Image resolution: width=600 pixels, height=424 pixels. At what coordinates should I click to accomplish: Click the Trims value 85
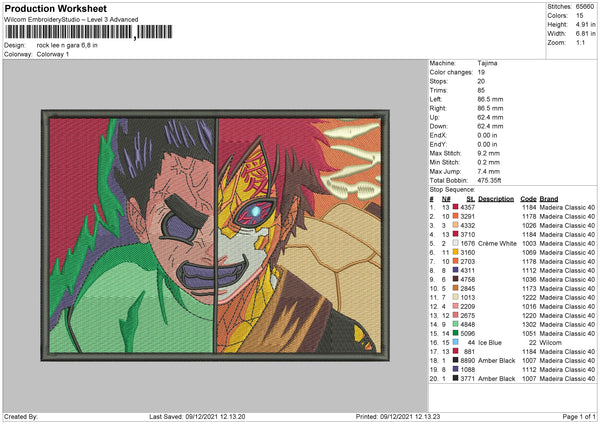pos(481,90)
